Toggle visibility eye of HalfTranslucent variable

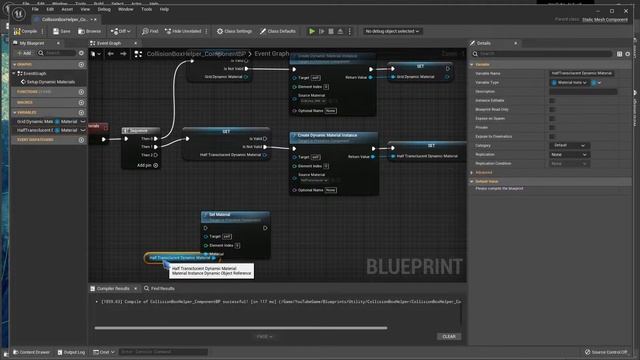[x=83, y=130]
